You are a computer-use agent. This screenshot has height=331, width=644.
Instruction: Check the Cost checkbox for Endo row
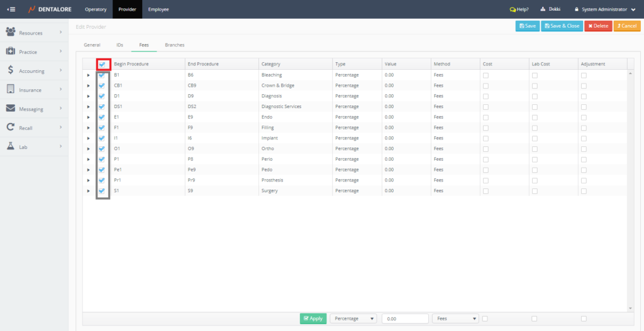point(486,117)
